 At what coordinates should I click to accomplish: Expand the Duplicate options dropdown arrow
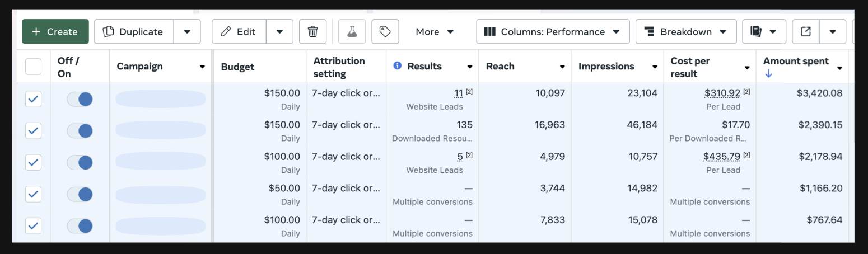187,32
